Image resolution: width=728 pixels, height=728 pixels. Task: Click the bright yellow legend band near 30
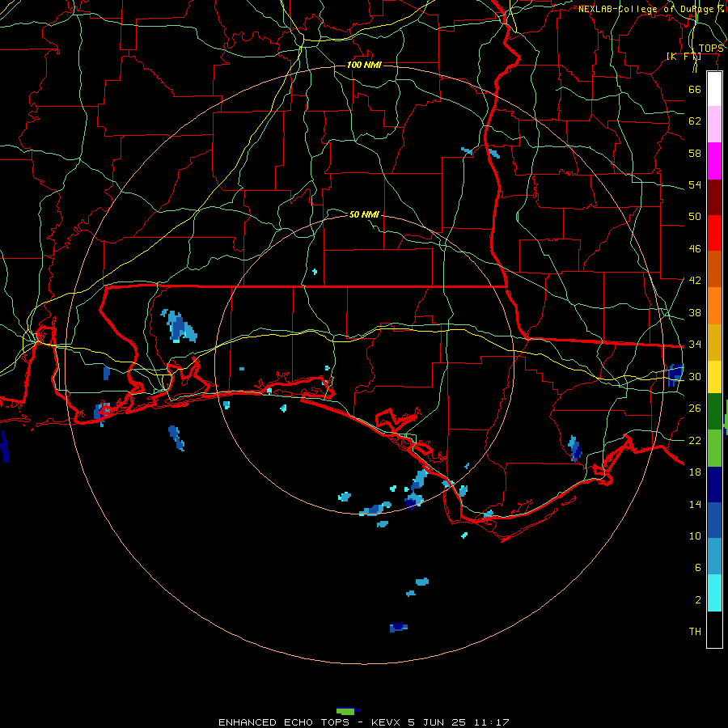pyautogui.click(x=714, y=377)
